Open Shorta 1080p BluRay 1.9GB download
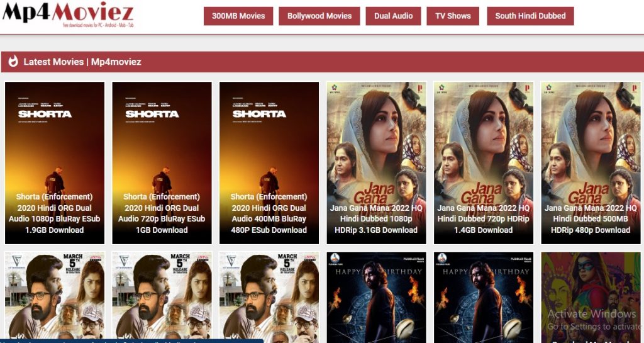644x343 pixels. (x=55, y=162)
